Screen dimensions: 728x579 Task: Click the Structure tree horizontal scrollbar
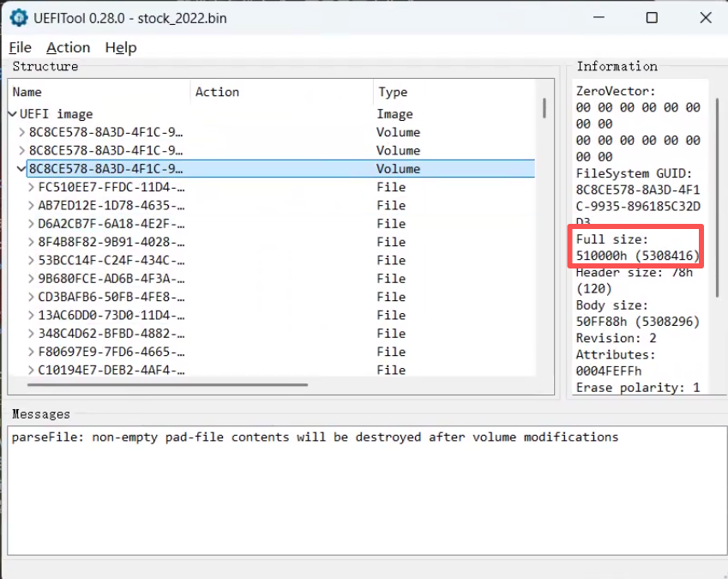[167, 384]
